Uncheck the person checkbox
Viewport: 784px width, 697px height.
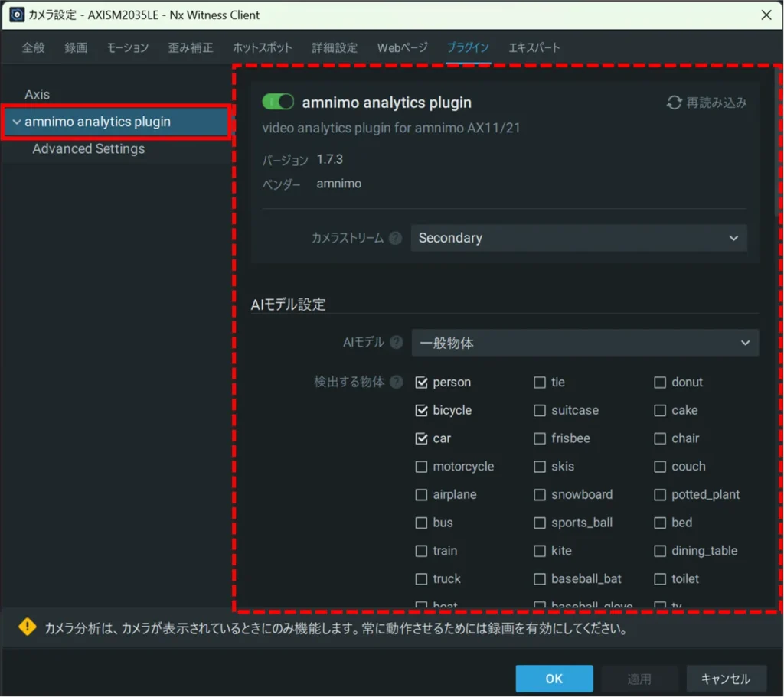[421, 383]
